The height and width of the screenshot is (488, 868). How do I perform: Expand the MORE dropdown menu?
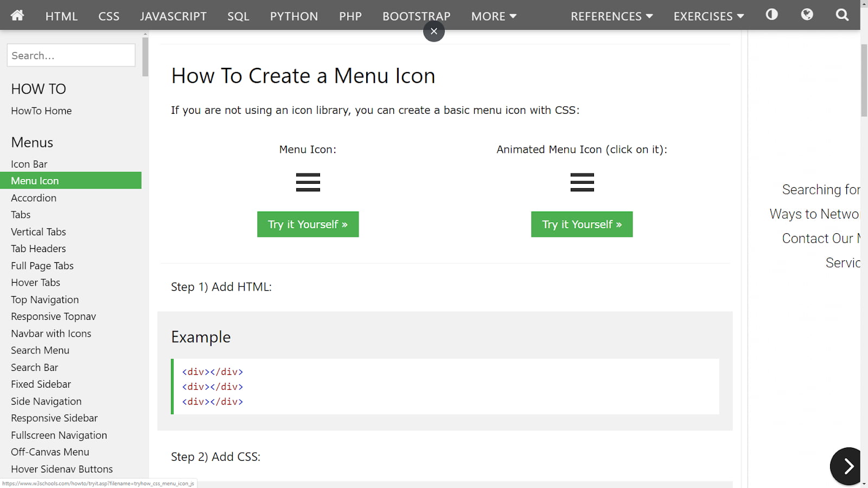(x=493, y=16)
